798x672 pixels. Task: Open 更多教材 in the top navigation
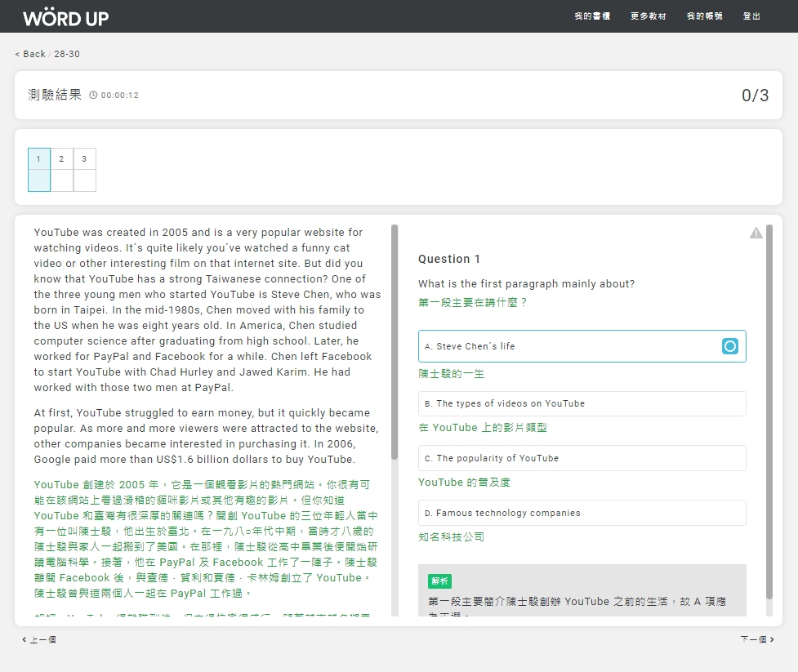pos(648,16)
